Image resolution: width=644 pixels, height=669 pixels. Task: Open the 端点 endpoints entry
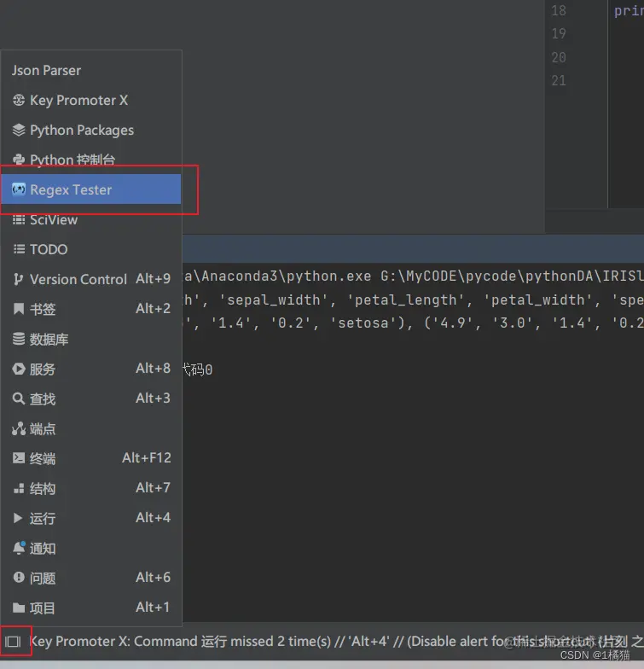[x=90, y=428]
